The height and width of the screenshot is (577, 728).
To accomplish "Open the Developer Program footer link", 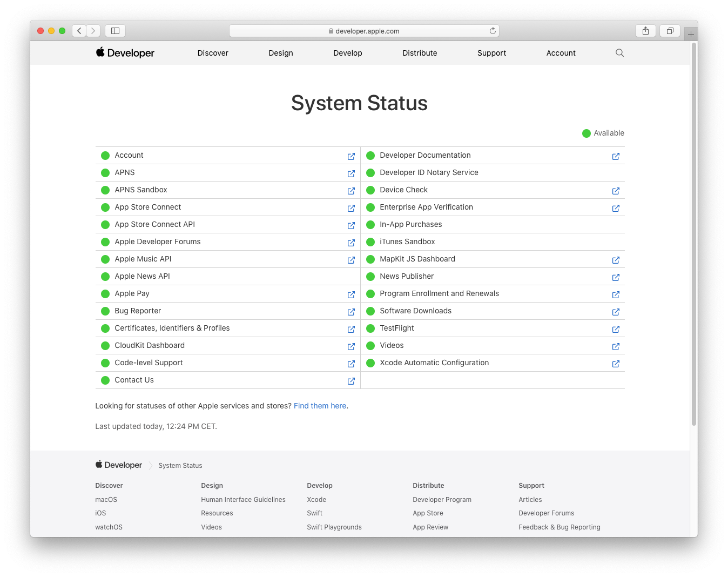I will click(442, 500).
